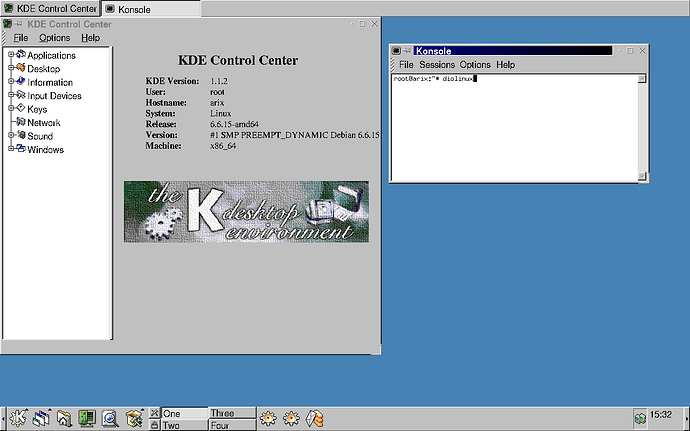Toggle sticky pin on KDE Control Center window
This screenshot has height=431, width=690.
tap(18, 24)
